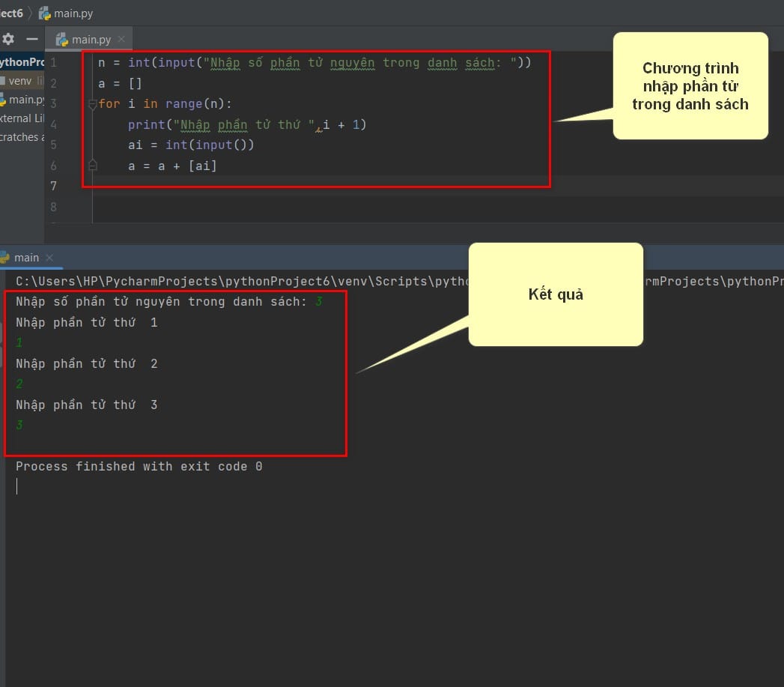Close the main.py editor tab

click(x=121, y=39)
